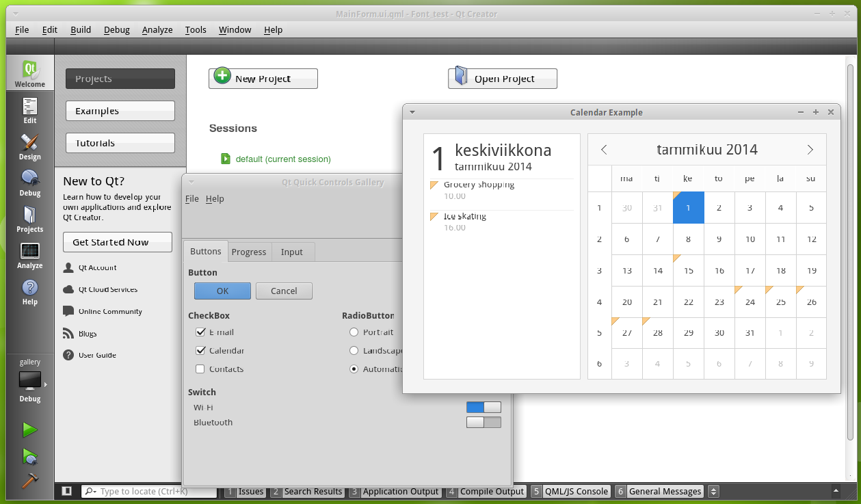Open QML/JS Console pane

coord(570,492)
